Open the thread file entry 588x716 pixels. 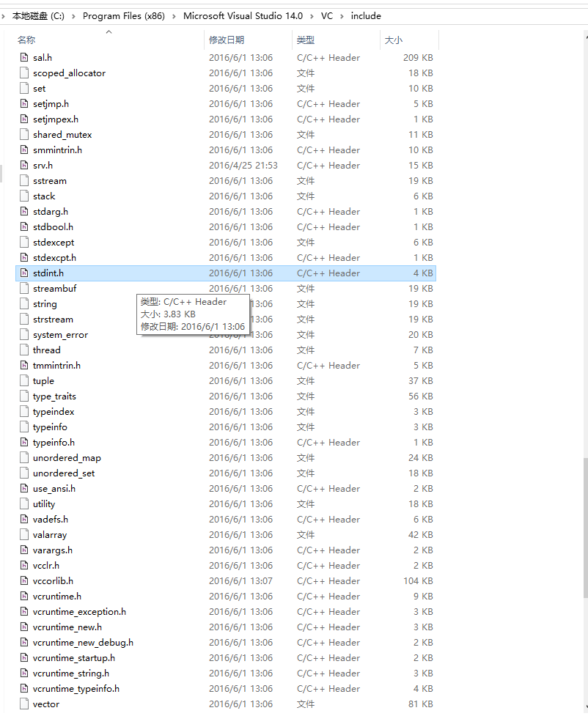pyautogui.click(x=48, y=350)
